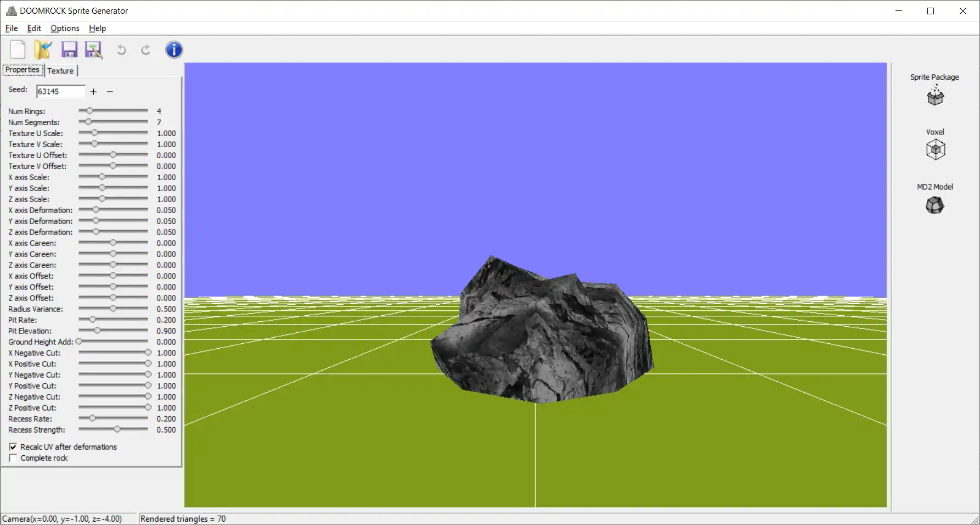Adjust the Z Negative Cut slider

pos(113,396)
